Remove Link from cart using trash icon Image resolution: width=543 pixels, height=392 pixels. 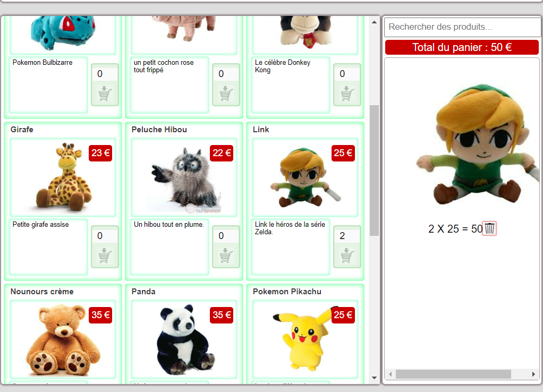[489, 229]
